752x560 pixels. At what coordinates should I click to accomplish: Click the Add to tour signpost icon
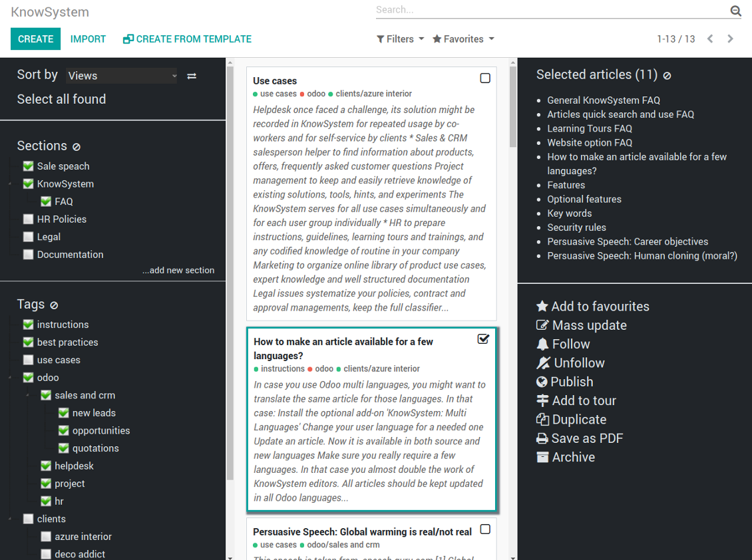click(x=542, y=400)
